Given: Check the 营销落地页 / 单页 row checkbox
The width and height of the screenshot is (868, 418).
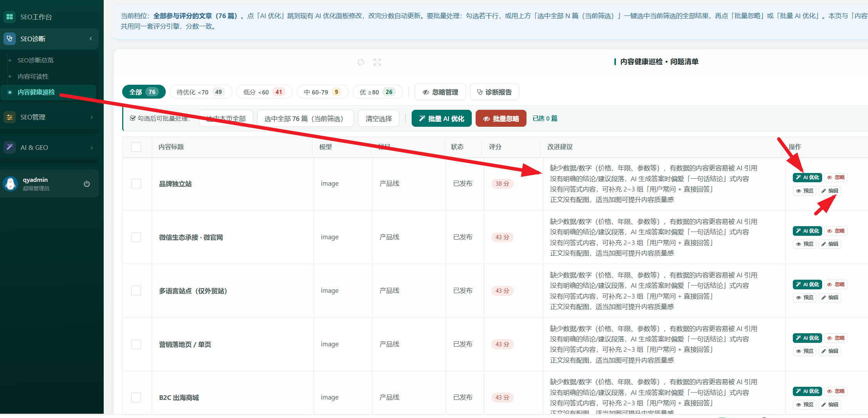Looking at the screenshot, I should click(136, 344).
